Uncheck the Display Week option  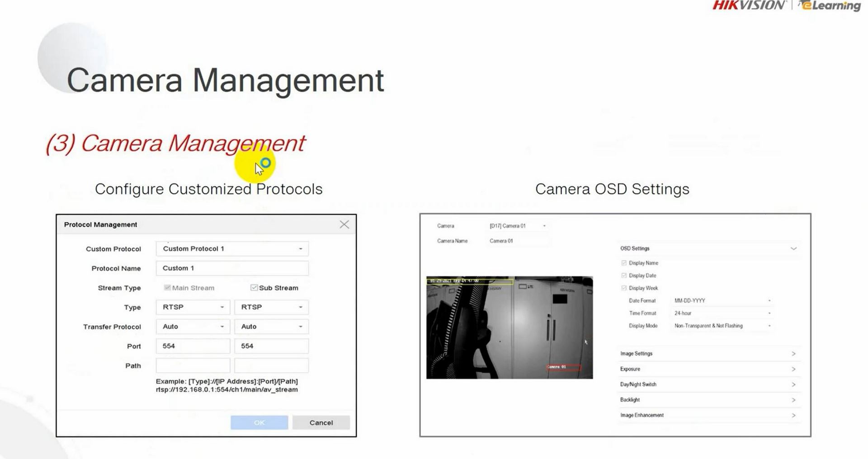coord(624,288)
